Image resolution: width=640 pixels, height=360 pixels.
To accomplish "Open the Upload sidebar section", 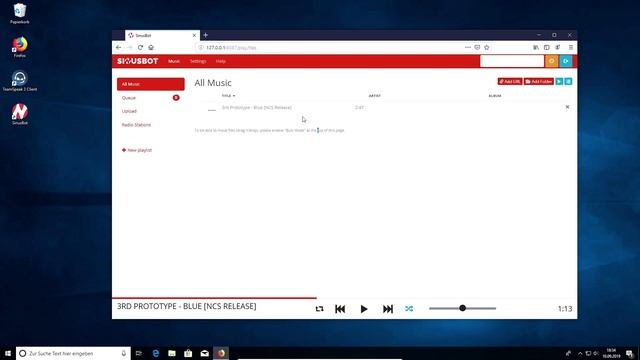I will tap(129, 111).
